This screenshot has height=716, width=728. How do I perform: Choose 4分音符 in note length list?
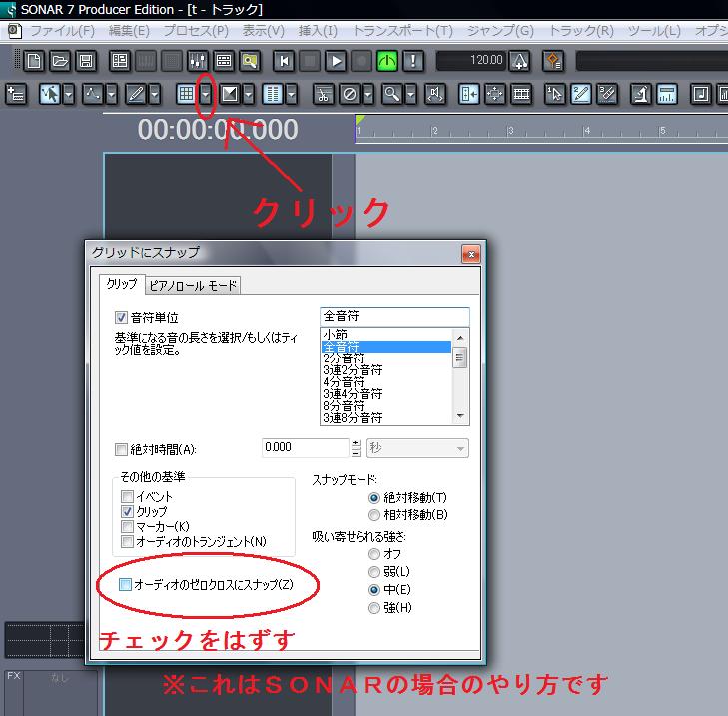(385, 382)
